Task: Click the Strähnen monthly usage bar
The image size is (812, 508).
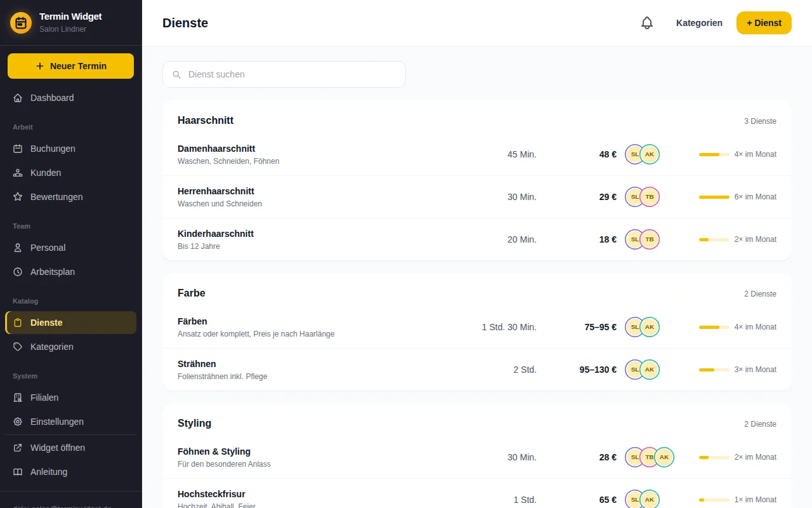Action: 714,370
